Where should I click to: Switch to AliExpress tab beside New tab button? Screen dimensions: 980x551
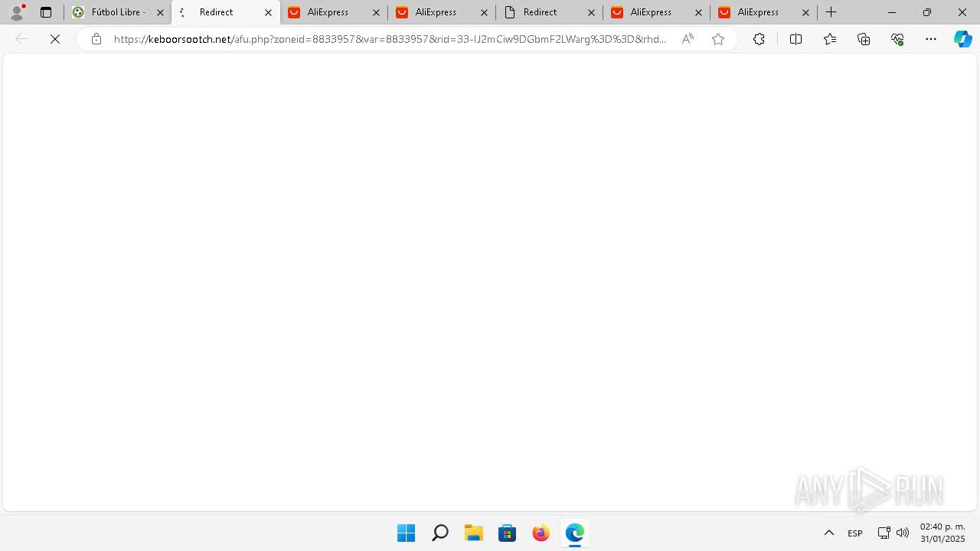pos(763,12)
